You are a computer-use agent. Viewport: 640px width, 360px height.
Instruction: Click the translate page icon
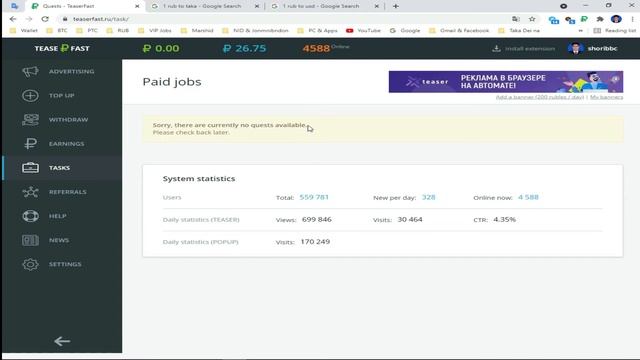516,19
